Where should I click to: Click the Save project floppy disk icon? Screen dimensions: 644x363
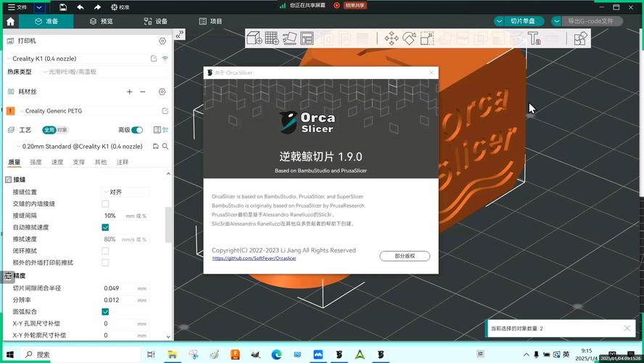click(x=63, y=7)
